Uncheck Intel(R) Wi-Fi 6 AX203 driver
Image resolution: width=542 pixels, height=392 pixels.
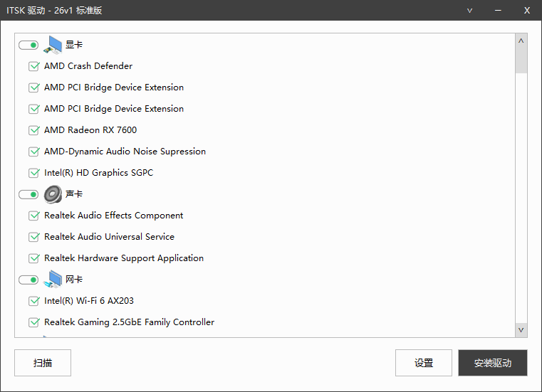(33, 301)
